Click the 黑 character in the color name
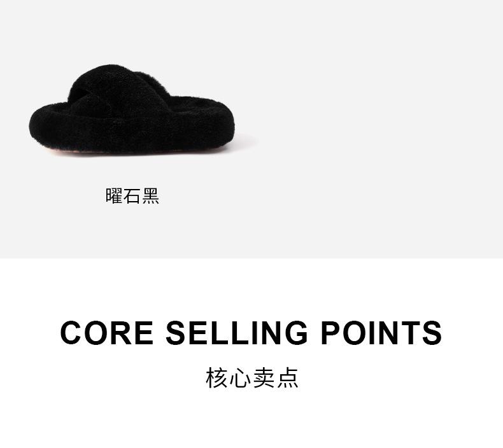The height and width of the screenshot is (448, 503). click(x=151, y=196)
